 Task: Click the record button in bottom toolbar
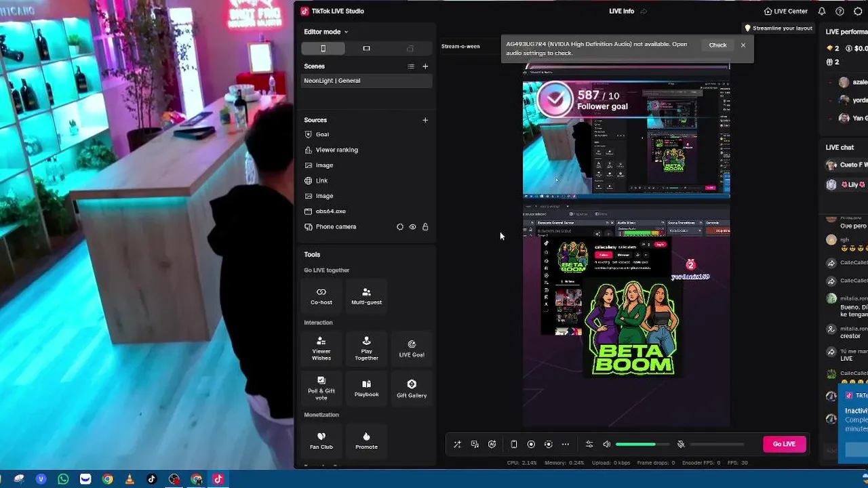click(531, 445)
